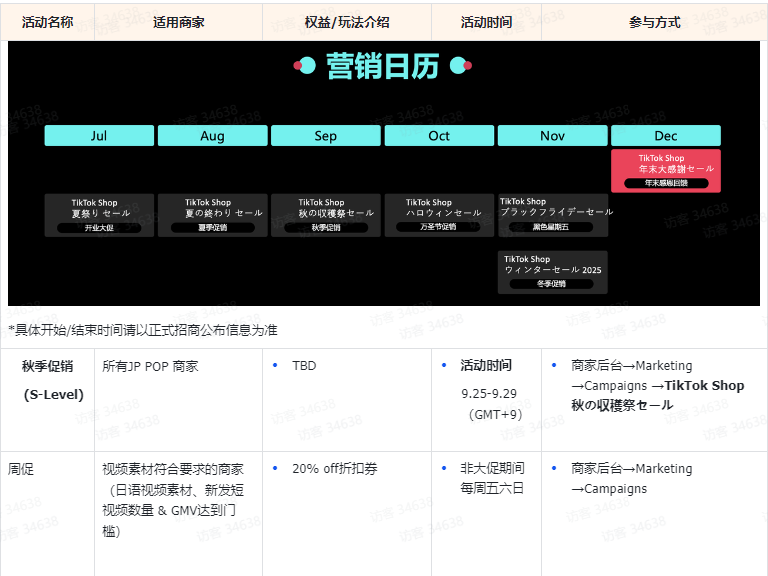Viewport: 768px width, 576px height.
Task: Click the 周促 row label
Action: click(x=21, y=469)
